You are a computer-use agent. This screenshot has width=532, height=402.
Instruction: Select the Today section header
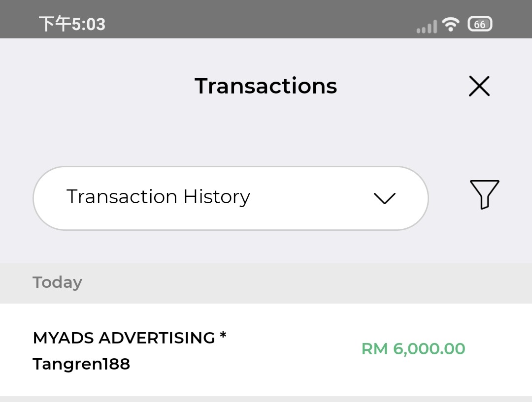[57, 282]
